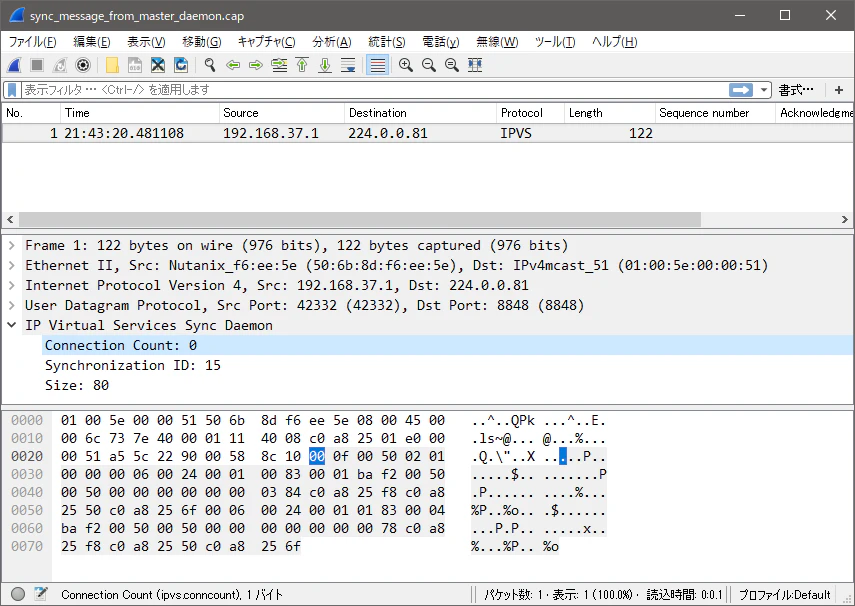Sort by the No. column header
The width and height of the screenshot is (855, 606).
(x=31, y=113)
